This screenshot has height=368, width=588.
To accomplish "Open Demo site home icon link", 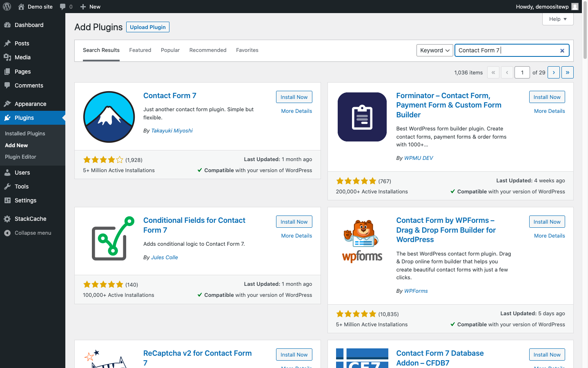I will 21,7.
